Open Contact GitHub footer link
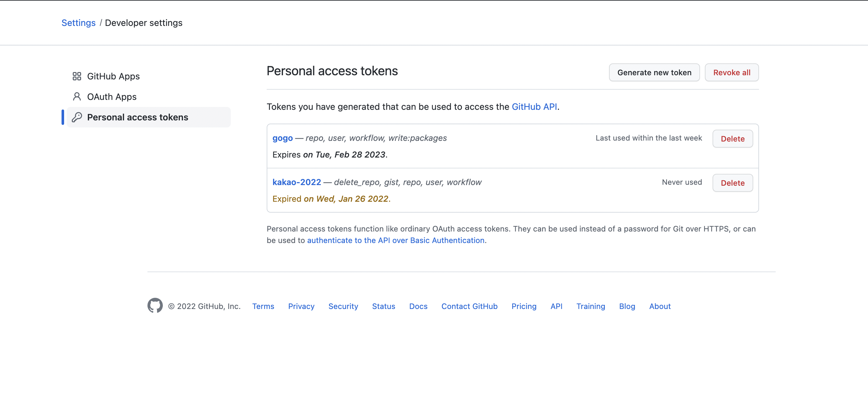The image size is (868, 406). pos(469,306)
